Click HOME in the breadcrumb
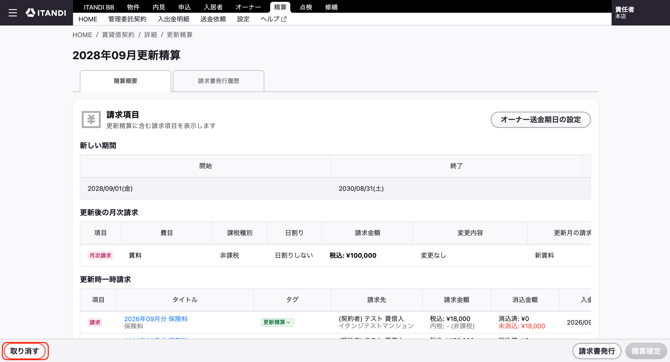 point(82,35)
